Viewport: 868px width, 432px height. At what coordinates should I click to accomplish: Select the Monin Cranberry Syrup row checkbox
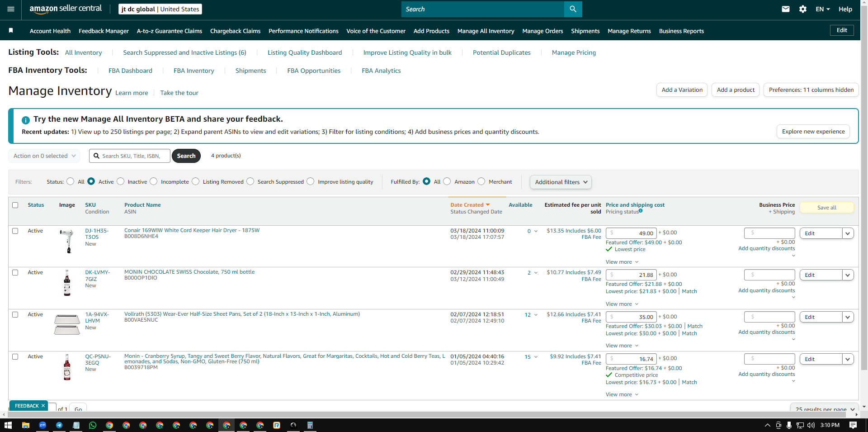pyautogui.click(x=15, y=356)
